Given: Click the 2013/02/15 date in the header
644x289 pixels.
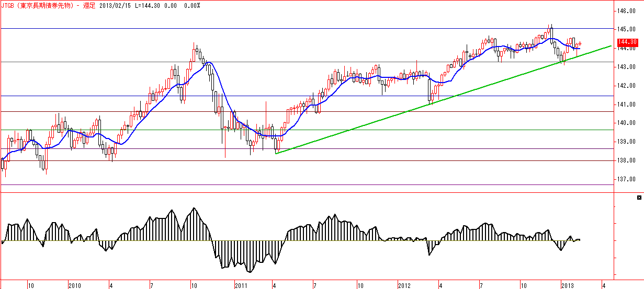Looking at the screenshot, I should point(114,5).
